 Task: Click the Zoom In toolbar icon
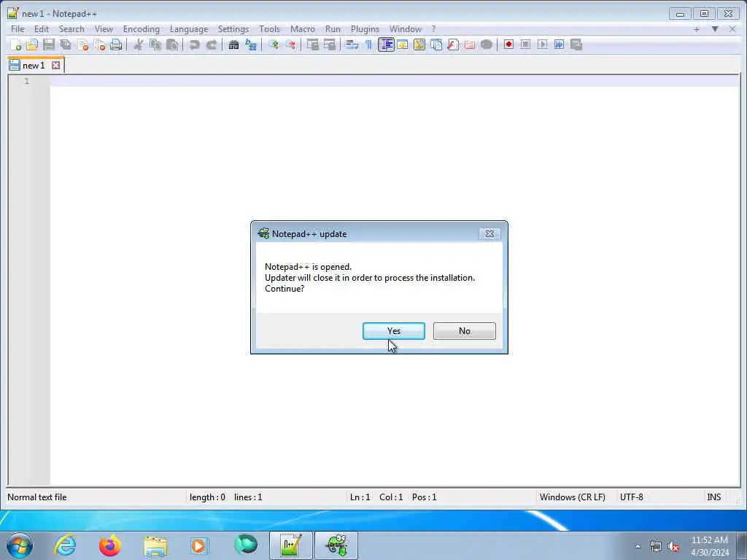pos(274,44)
